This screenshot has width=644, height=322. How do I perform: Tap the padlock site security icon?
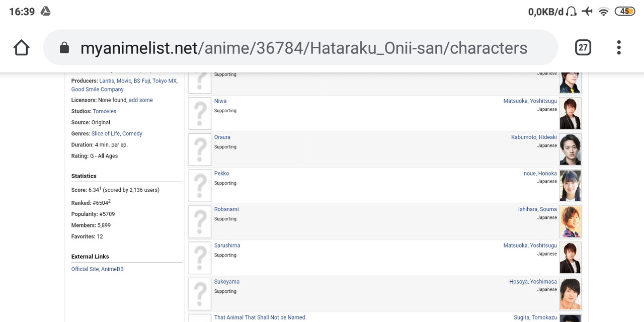click(x=64, y=48)
